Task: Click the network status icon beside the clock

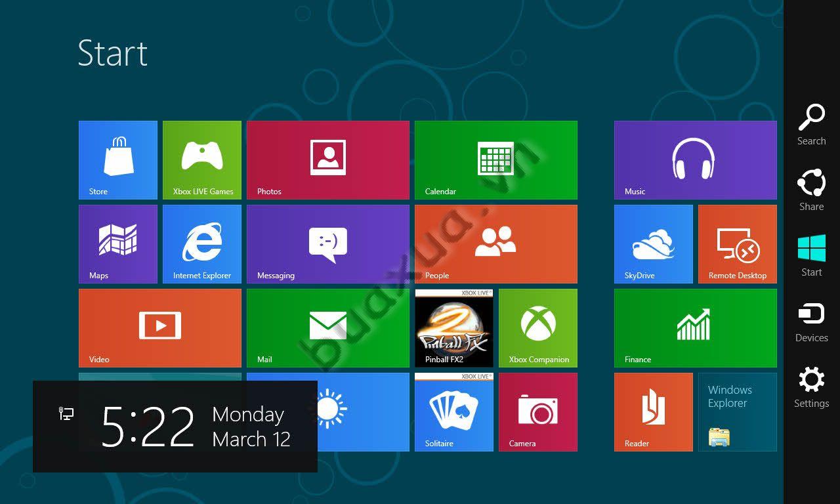Action: (x=66, y=413)
